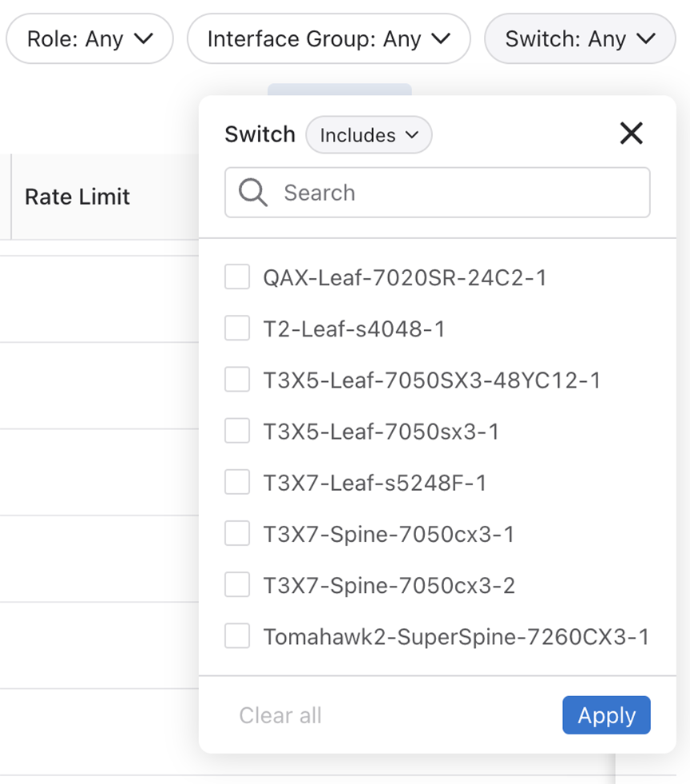Open the Role: Any filter dropdown
690x784 pixels.
tap(89, 38)
